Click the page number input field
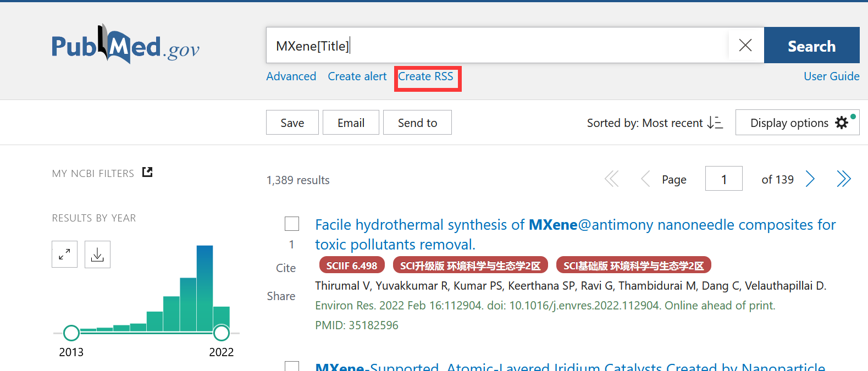Image resolution: width=868 pixels, height=371 pixels. click(723, 179)
